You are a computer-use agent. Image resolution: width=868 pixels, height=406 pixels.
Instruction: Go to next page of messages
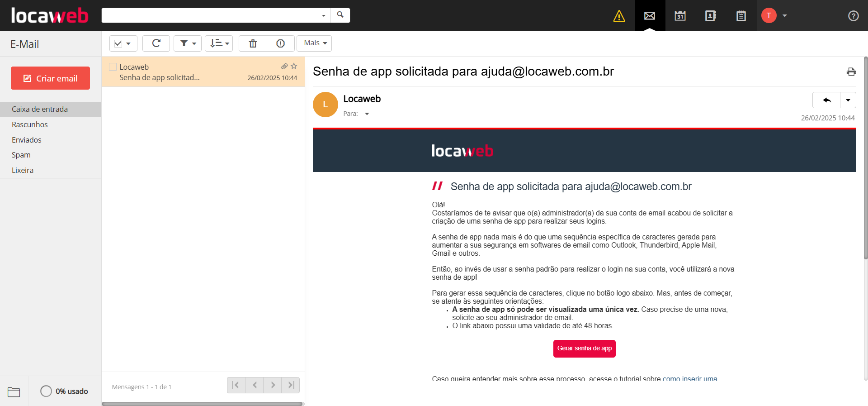tap(273, 385)
